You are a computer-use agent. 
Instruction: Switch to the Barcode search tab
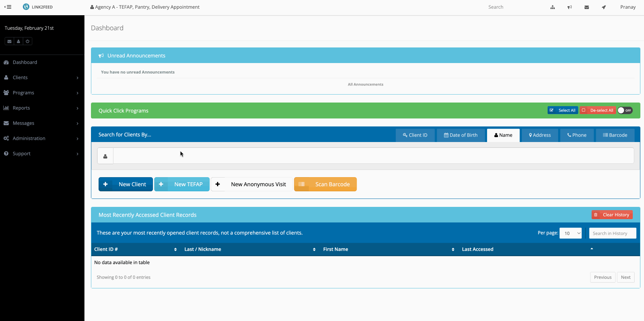tap(615, 135)
